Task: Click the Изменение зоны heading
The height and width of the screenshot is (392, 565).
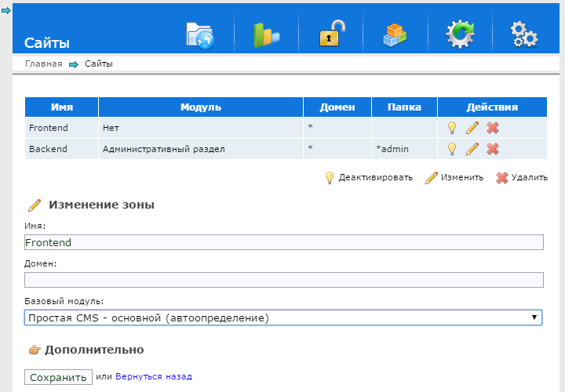Action: pos(101,205)
